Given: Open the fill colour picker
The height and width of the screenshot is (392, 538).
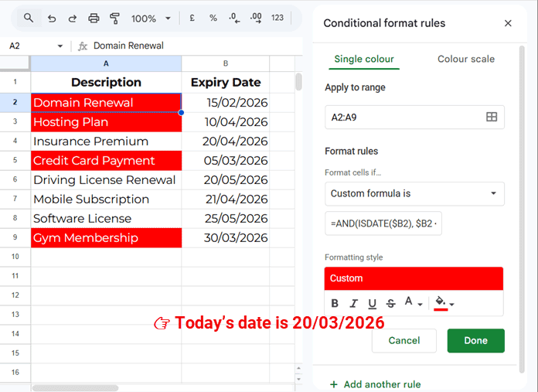Looking at the screenshot, I should pos(444,303).
